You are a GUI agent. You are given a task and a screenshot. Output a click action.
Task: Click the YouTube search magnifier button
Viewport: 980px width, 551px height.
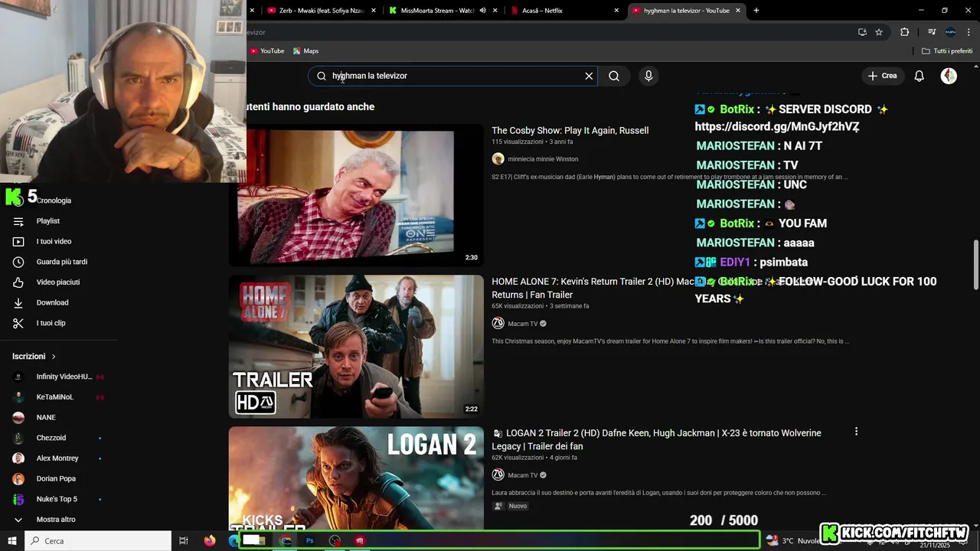pyautogui.click(x=614, y=76)
